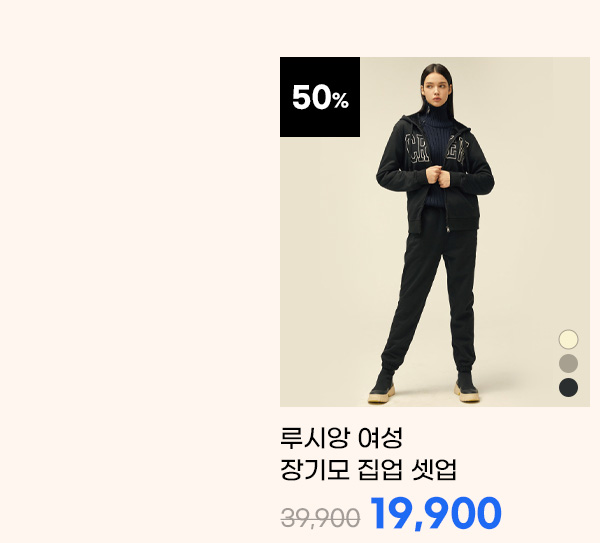This screenshot has height=543, width=600.
Task: Click the boot on the photo's right
Action: [466, 386]
